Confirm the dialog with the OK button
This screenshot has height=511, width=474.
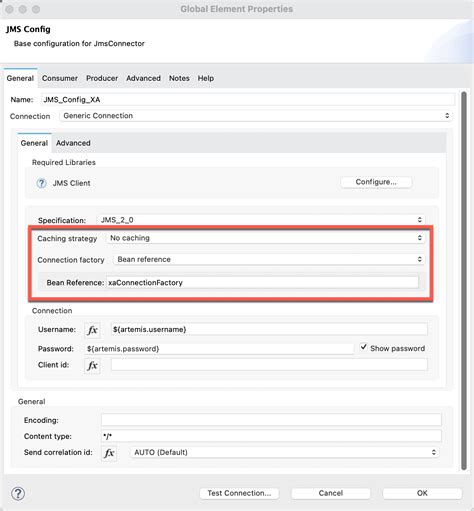click(422, 493)
